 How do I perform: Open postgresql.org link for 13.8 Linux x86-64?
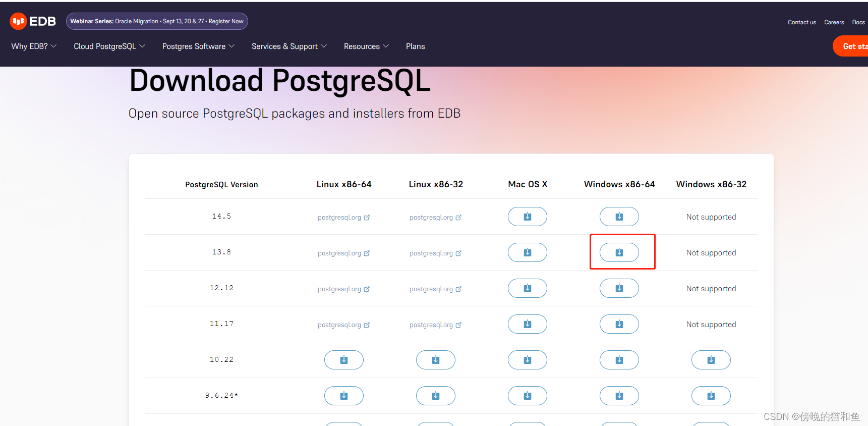tap(343, 253)
